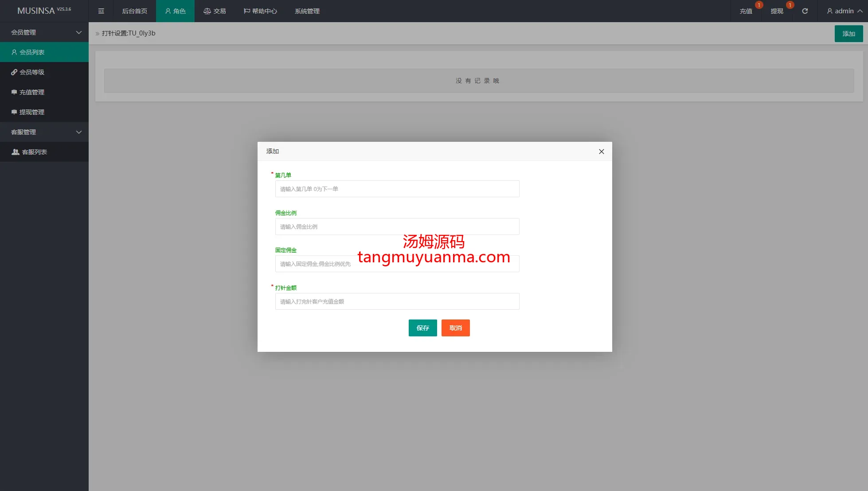This screenshot has height=491, width=868.
Task: Collapse the 客服管理 sidebar section
Action: tap(44, 132)
